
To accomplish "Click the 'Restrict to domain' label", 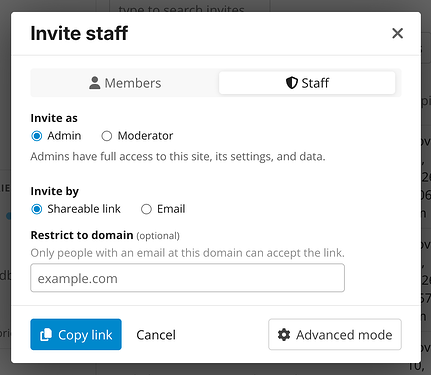I will click(x=82, y=235).
